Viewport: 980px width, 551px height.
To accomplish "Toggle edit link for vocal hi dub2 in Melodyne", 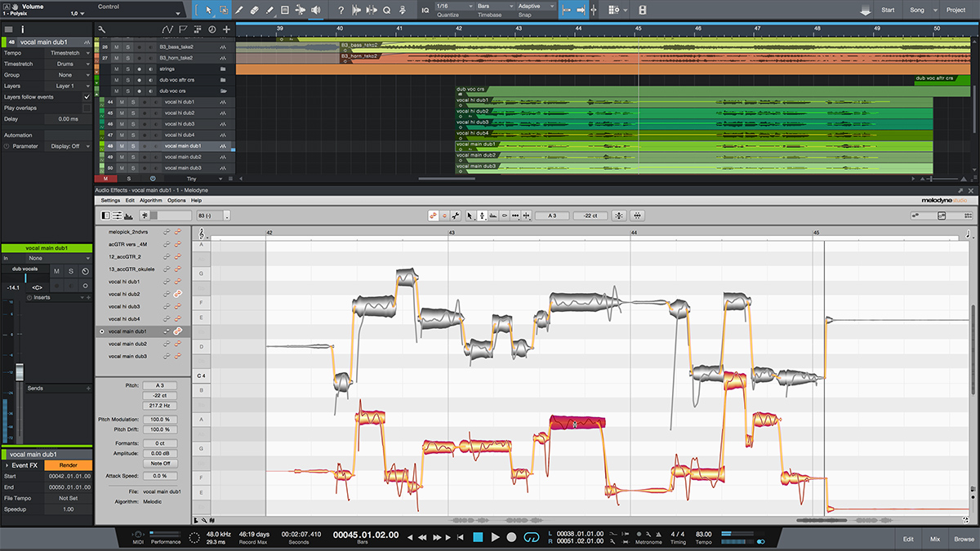I will tap(176, 294).
